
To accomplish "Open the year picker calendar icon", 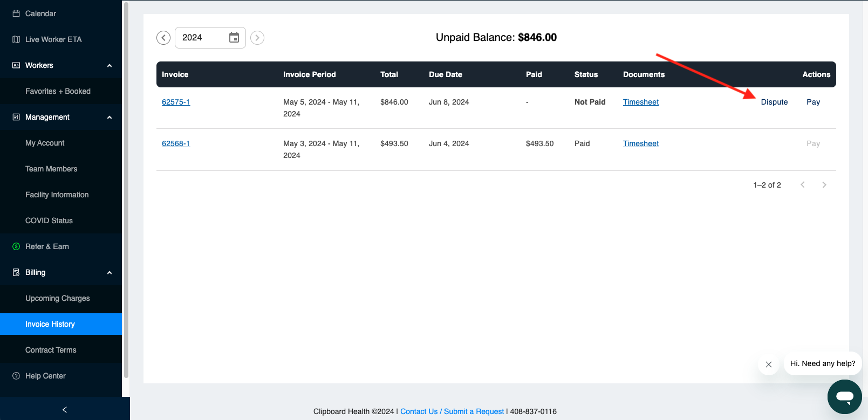I will [x=234, y=37].
